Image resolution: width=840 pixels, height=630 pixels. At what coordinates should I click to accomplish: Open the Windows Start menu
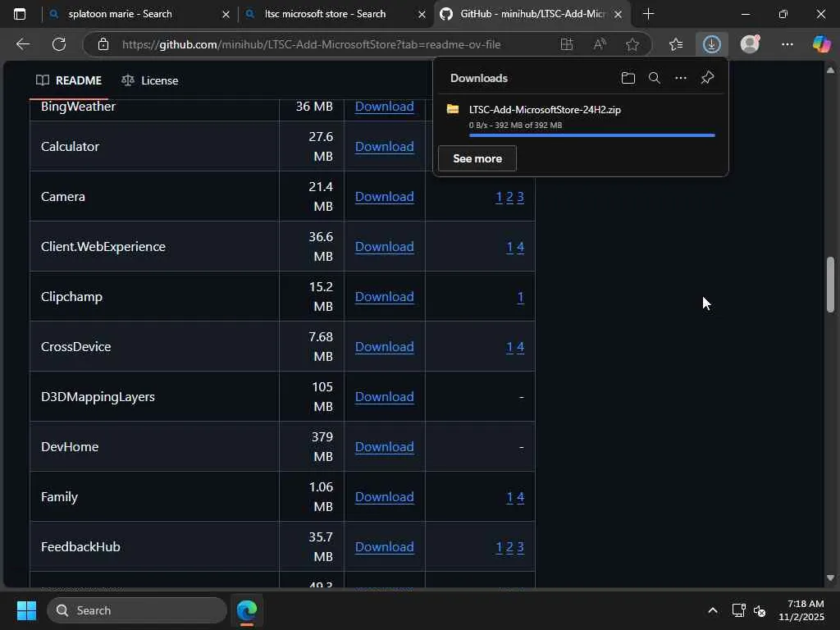click(x=26, y=610)
